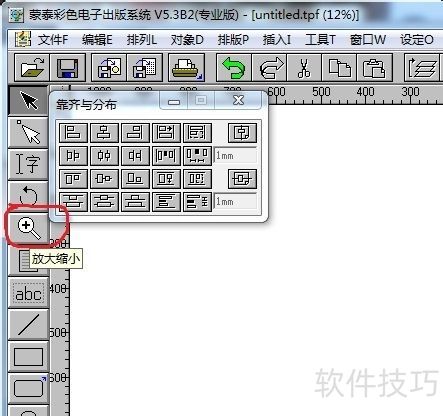Click align right edges in 靠齐与分布
Viewport: 443px width, 416px height.
135,132
